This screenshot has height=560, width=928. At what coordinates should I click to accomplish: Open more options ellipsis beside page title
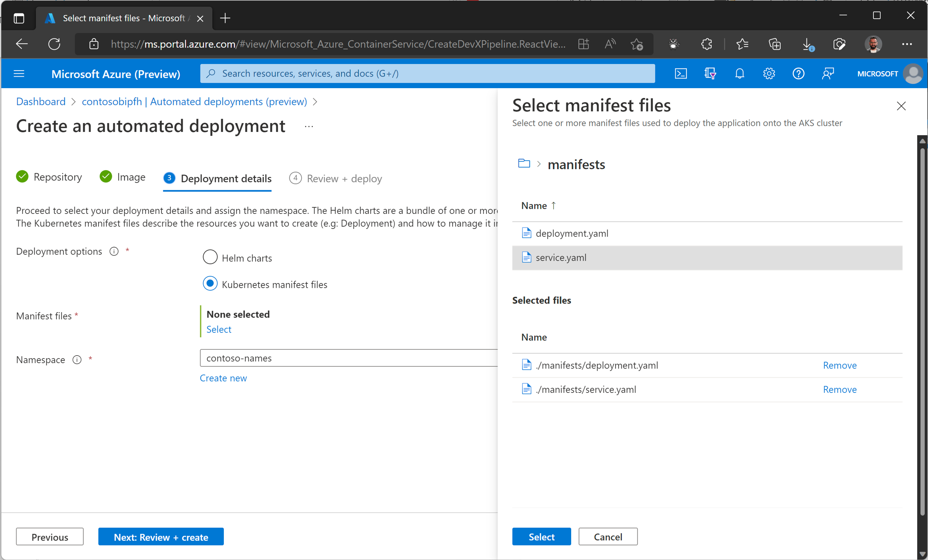309,126
